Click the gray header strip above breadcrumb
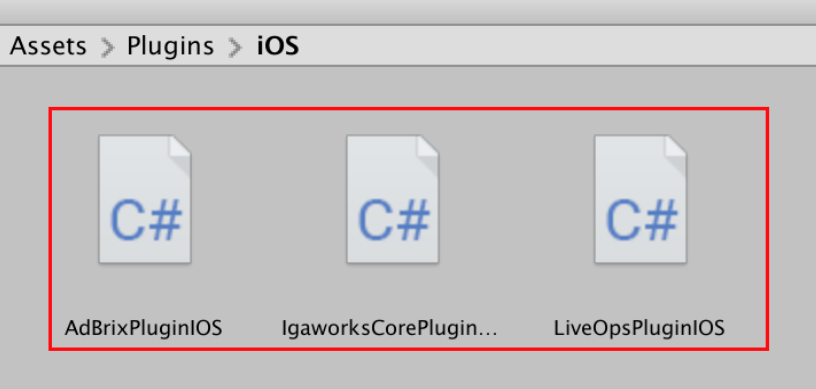Screen dimensions: 816x389 [x=408, y=11]
